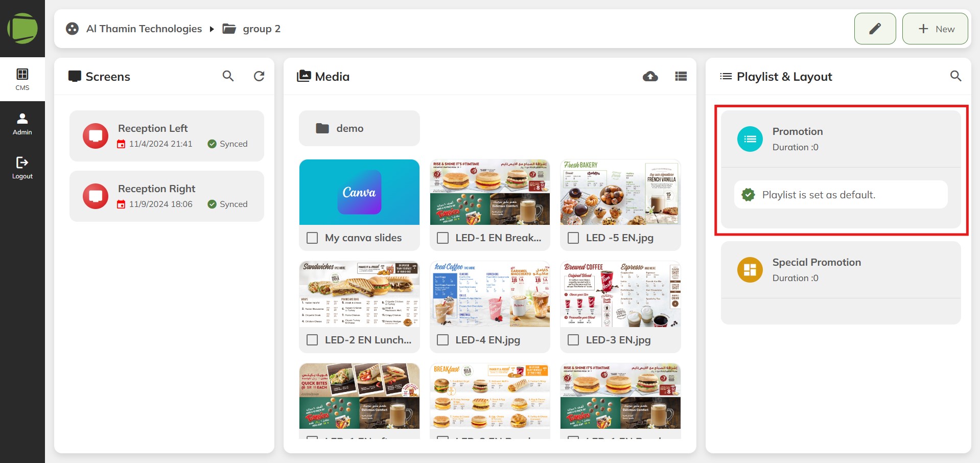
Task: Open the LED-3 EN.jpg brewed coffee thumbnail
Action: click(x=620, y=294)
